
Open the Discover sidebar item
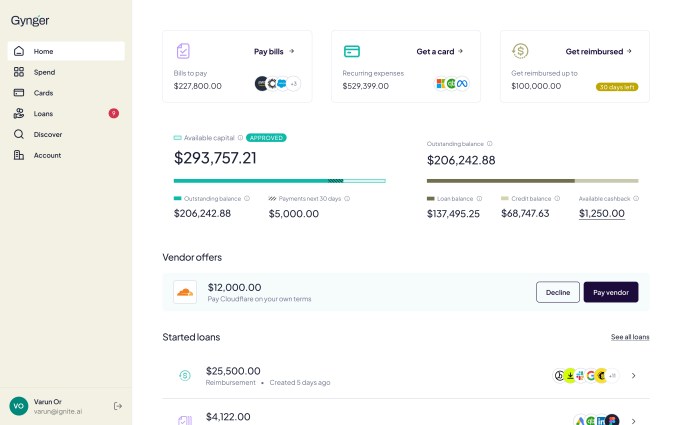[47, 134]
